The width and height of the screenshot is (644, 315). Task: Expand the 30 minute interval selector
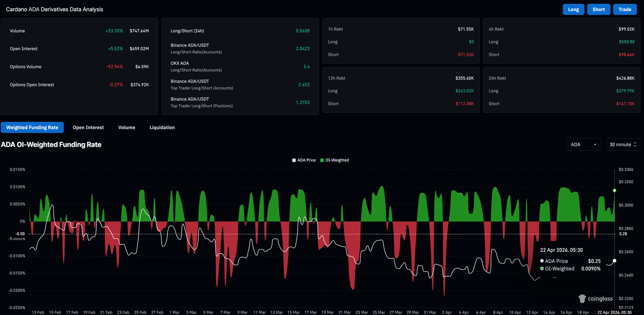tap(623, 144)
